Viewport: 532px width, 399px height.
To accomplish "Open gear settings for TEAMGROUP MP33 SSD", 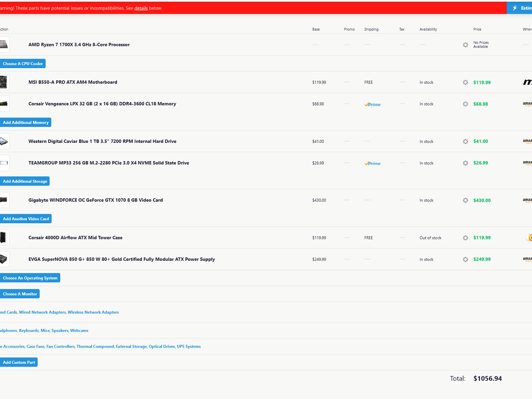I will click(465, 163).
